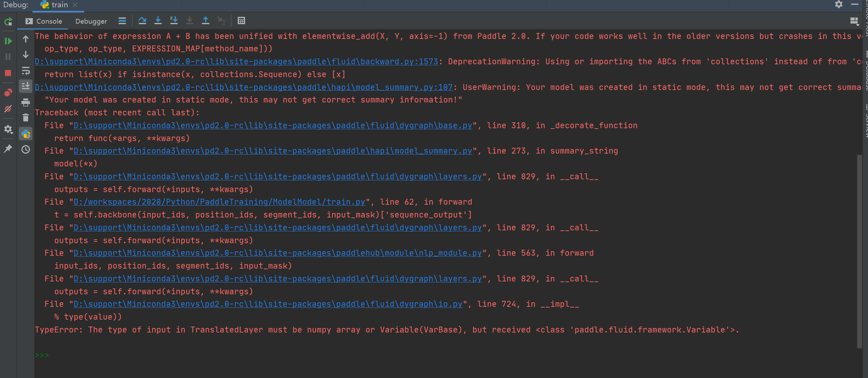Open the train.py traceback link

[220, 202]
